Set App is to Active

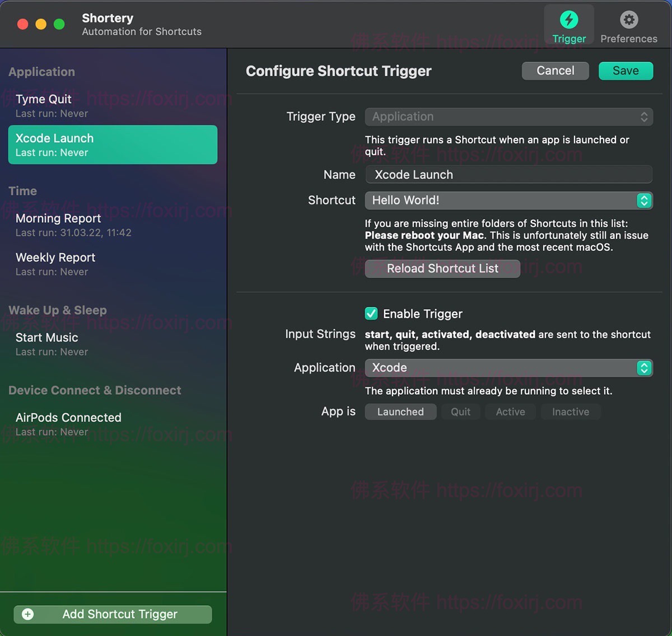point(510,412)
